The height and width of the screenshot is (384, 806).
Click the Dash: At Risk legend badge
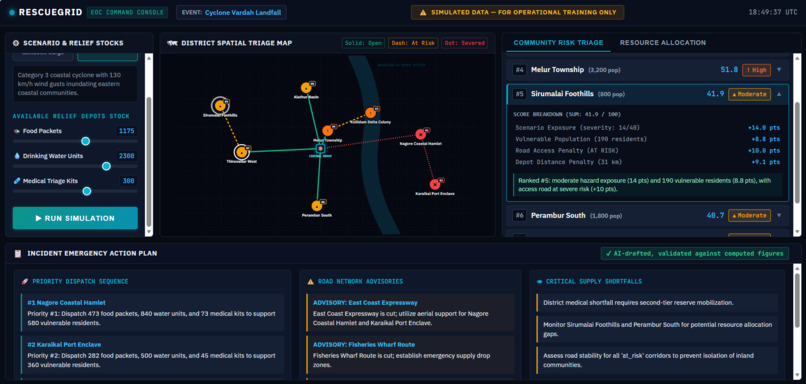pyautogui.click(x=412, y=43)
